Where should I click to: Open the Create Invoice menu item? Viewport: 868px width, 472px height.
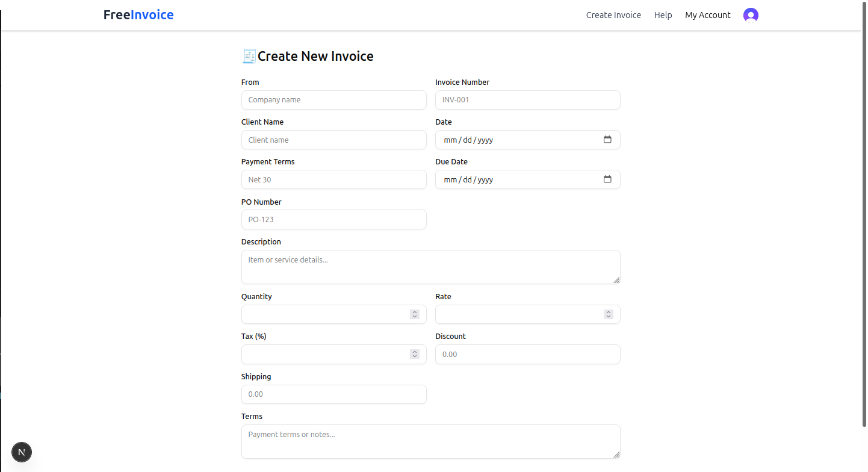[613, 14]
